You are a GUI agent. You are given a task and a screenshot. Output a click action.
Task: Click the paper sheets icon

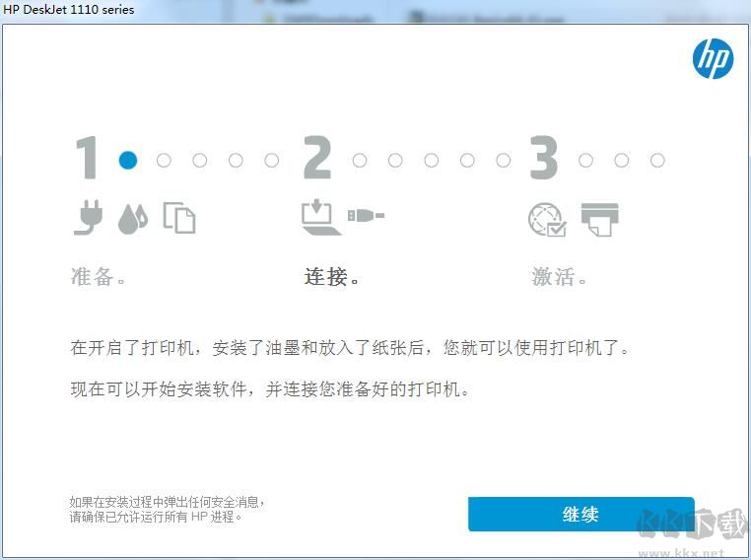(x=179, y=218)
